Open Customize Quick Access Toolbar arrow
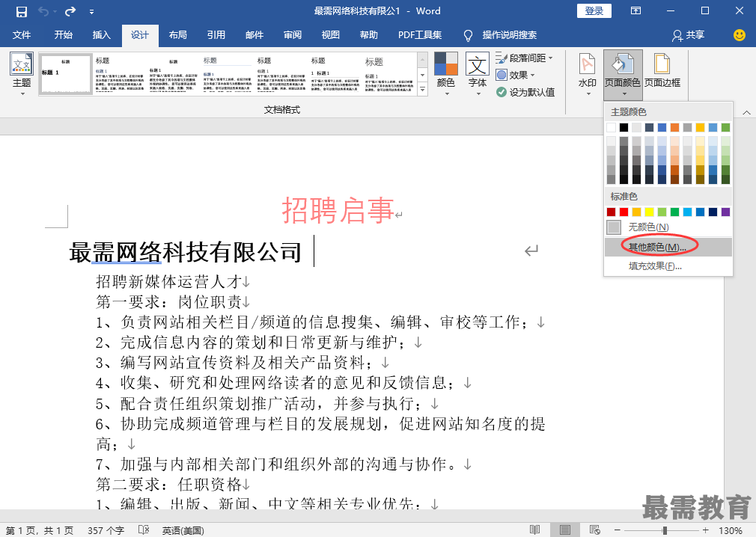Viewport: 756px width, 537px height. tap(91, 11)
